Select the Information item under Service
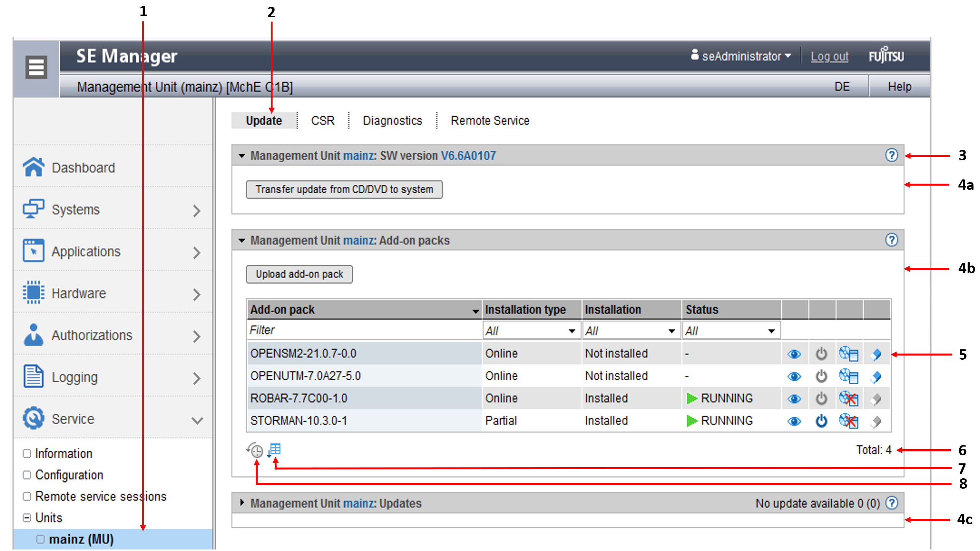Image resolution: width=980 pixels, height=551 pixels. pyautogui.click(x=64, y=453)
